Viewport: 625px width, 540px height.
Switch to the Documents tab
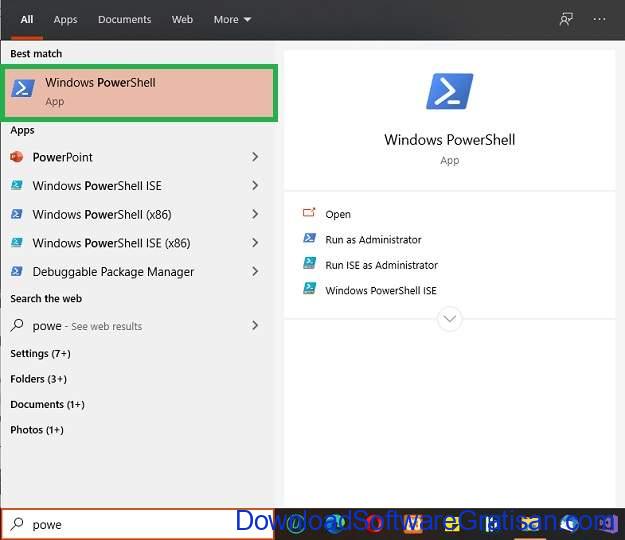[x=124, y=20]
